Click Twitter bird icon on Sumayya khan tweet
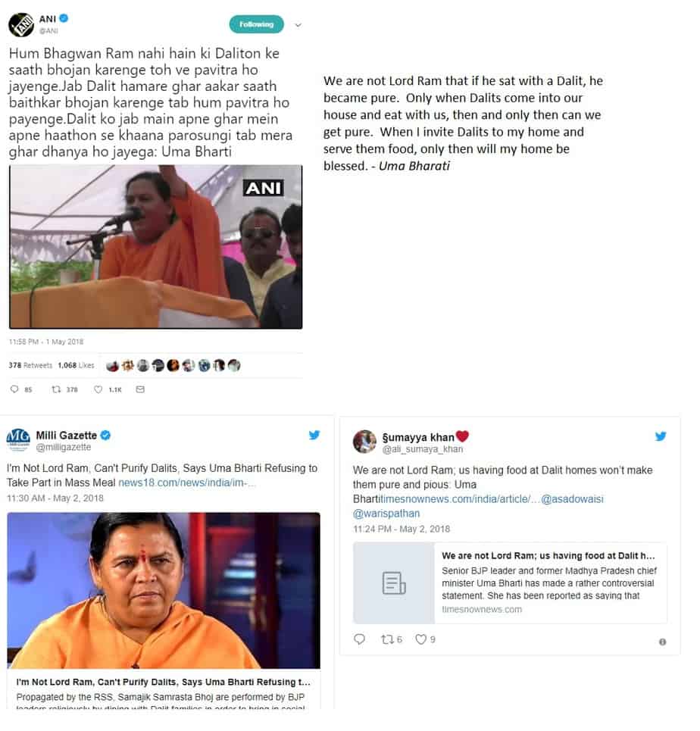This screenshot has width=700, height=731. [661, 436]
